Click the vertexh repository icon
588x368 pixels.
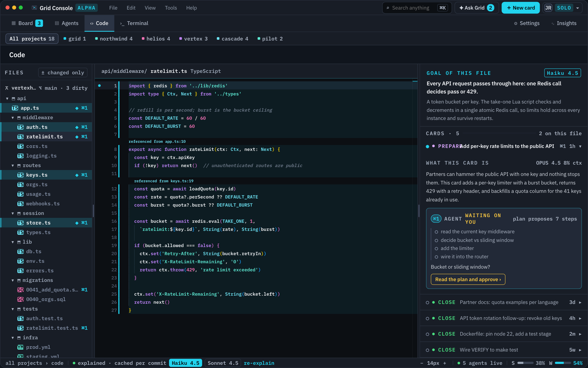click(x=7, y=88)
